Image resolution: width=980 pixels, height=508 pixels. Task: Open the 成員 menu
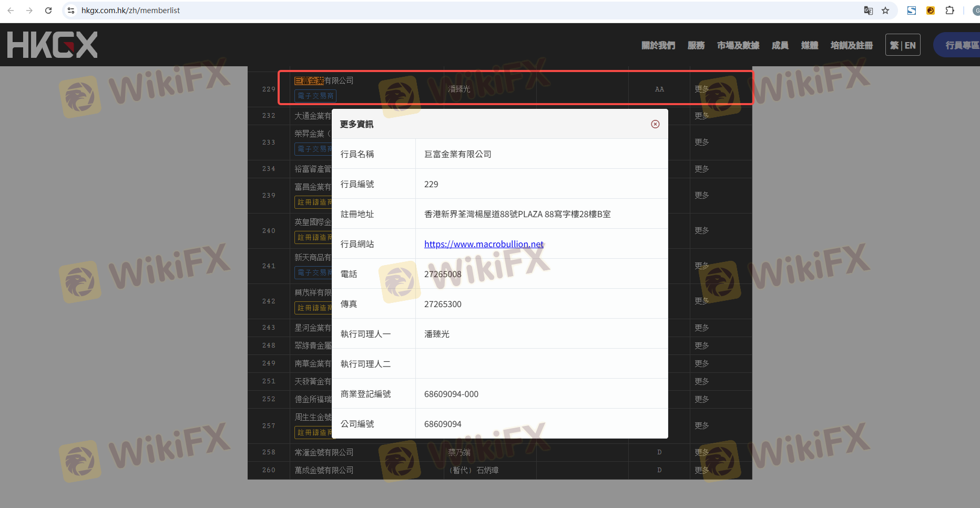click(780, 45)
